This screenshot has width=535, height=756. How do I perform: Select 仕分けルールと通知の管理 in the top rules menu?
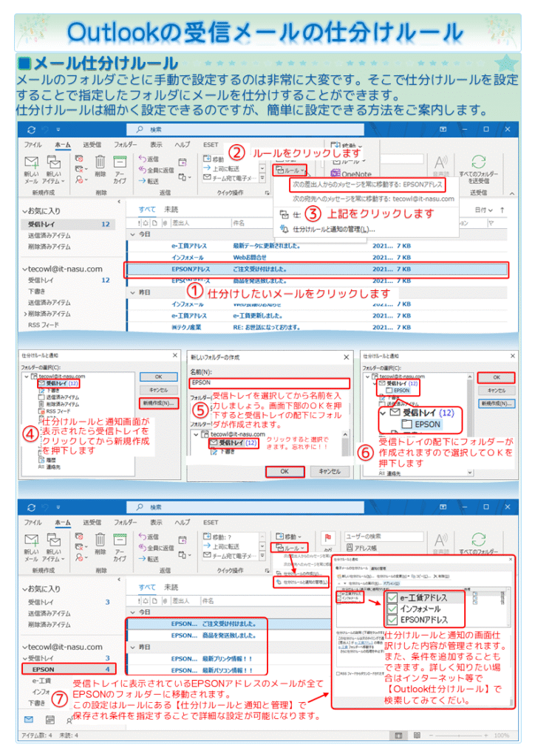329,230
